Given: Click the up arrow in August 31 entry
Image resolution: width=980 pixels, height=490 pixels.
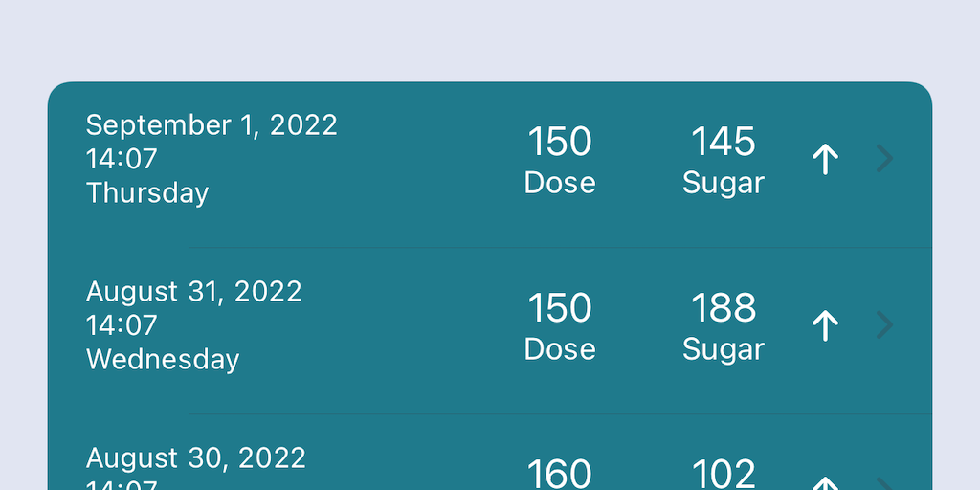Looking at the screenshot, I should 825,326.
